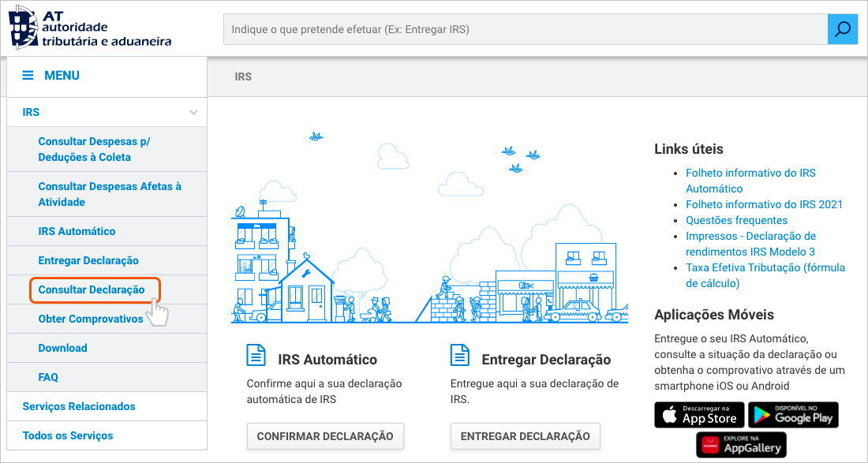Image resolution: width=868 pixels, height=463 pixels.
Task: Open Folheto informativo do IRS 2021 link
Action: 764,204
